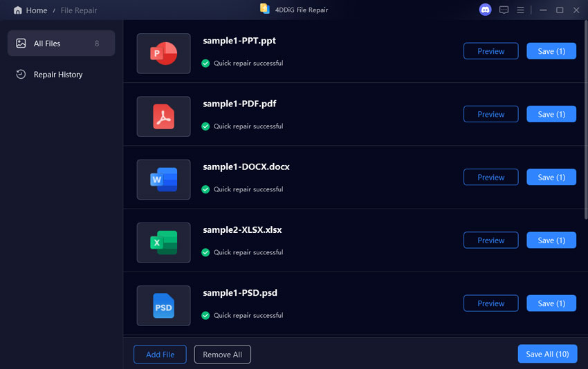Maximize the application window
The width and height of the screenshot is (588, 369).
(560, 10)
